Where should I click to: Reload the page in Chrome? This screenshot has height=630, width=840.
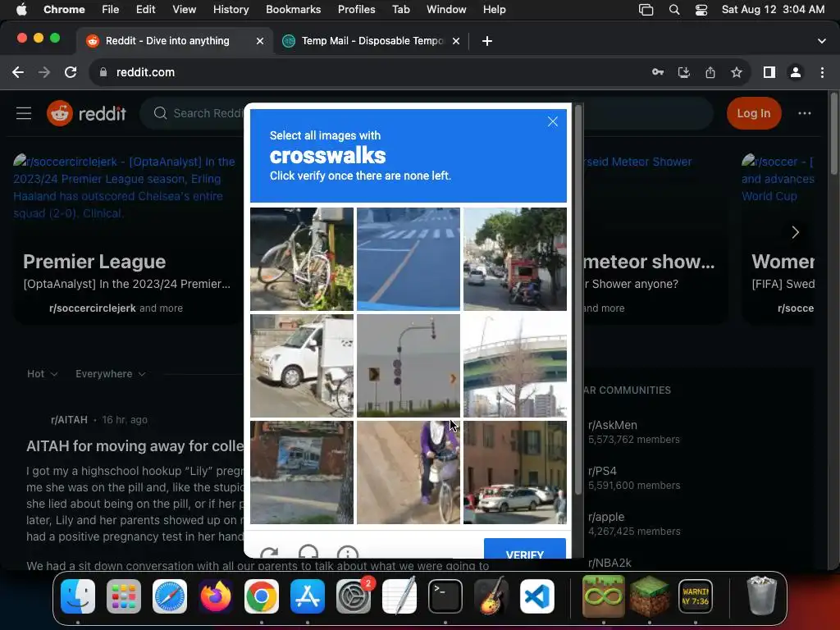point(71,72)
